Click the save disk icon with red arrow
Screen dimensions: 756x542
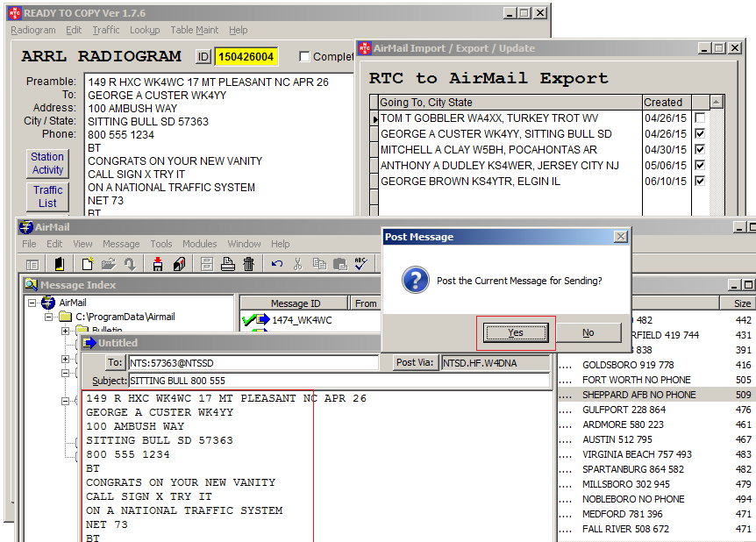[x=158, y=264]
